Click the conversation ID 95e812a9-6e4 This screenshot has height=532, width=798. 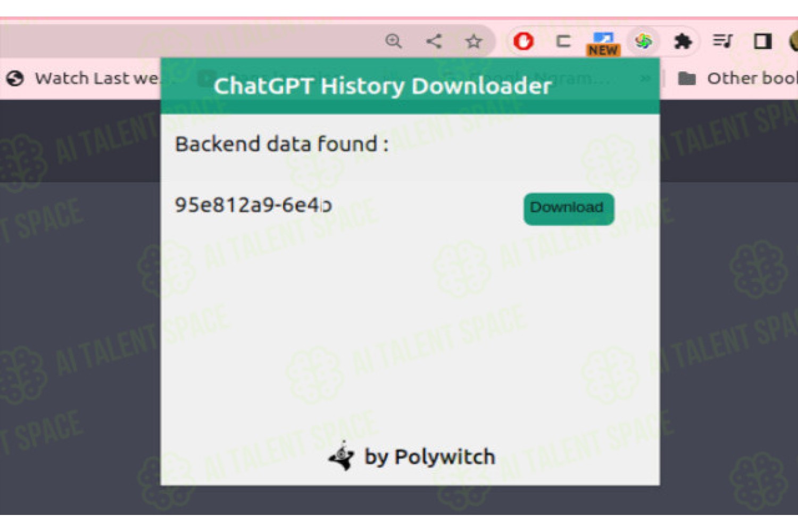(x=253, y=205)
